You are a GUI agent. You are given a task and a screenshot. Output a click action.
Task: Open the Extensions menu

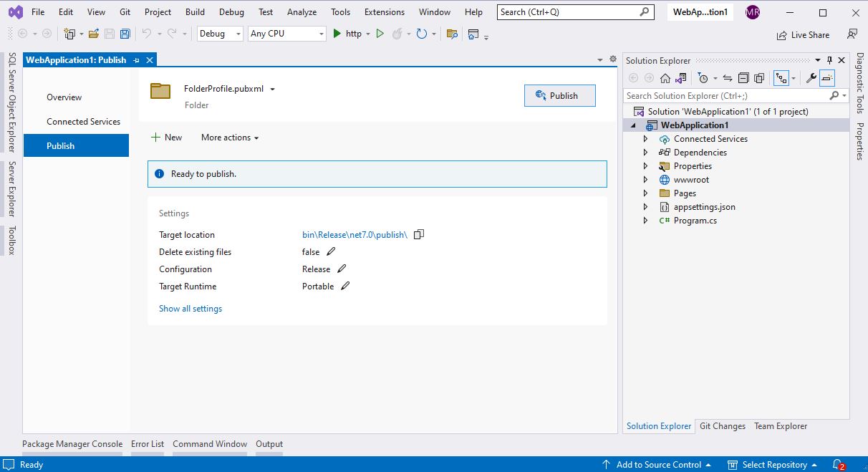click(385, 12)
